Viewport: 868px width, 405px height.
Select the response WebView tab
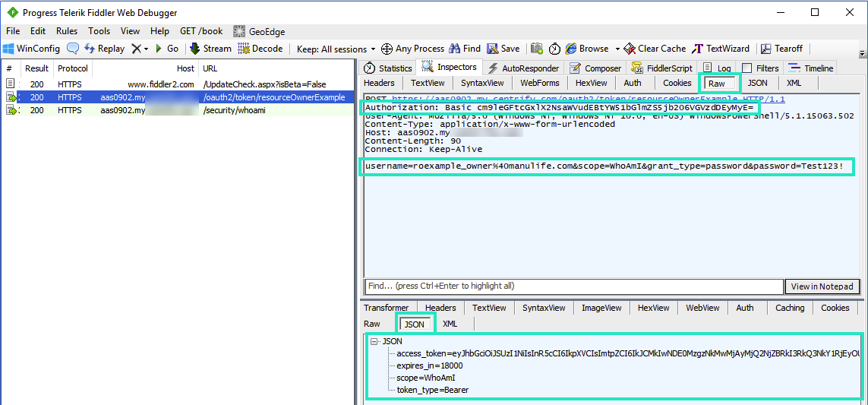coord(702,308)
